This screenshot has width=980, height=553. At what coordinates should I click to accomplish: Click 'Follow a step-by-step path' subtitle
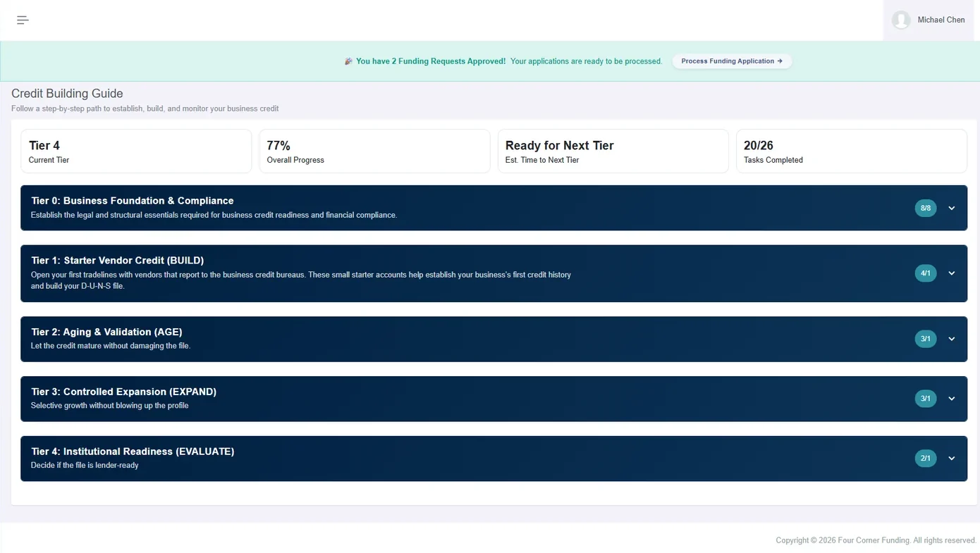145,108
